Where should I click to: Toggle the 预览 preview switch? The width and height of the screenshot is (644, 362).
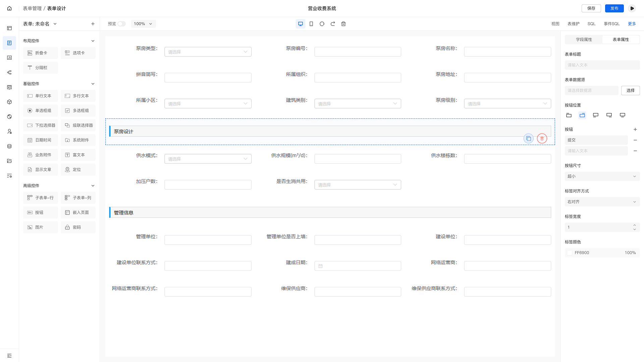point(121,24)
